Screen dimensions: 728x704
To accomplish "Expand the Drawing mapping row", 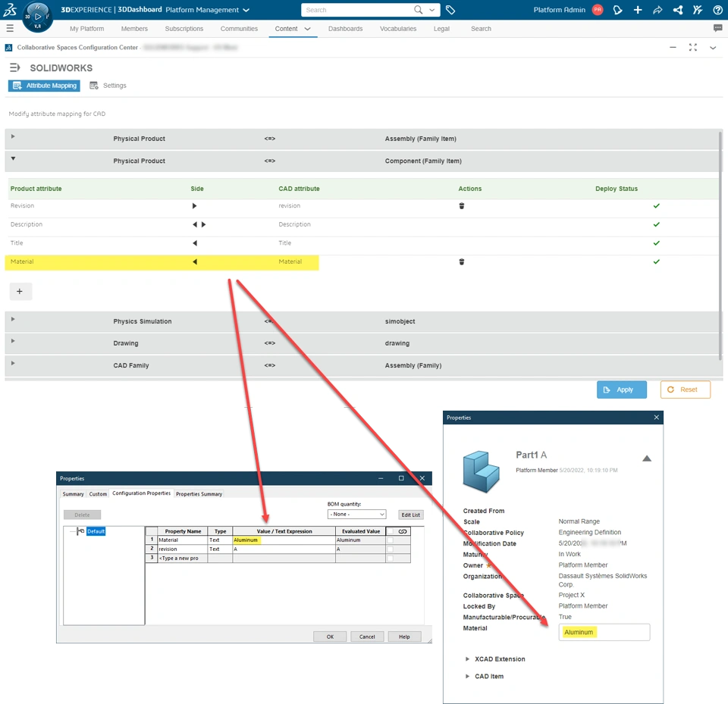I will 13,341.
